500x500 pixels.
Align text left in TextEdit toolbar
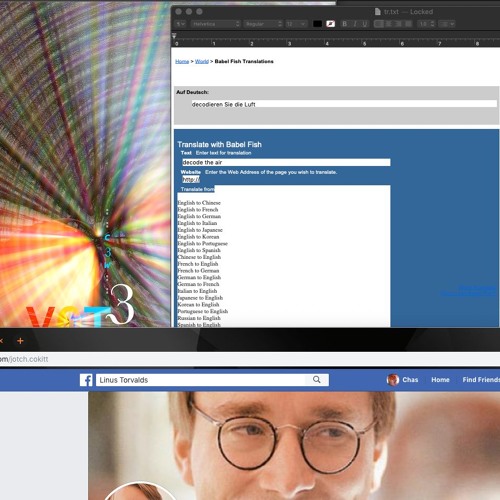379,24
